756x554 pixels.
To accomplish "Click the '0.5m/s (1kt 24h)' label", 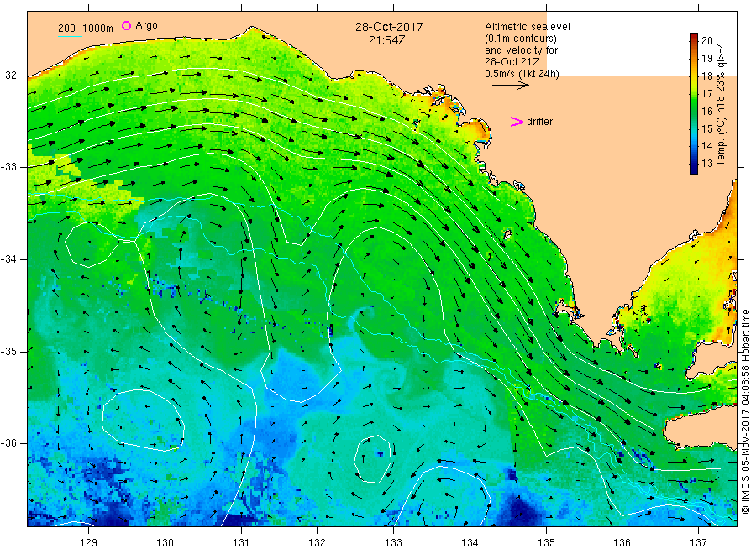I will click(x=522, y=74).
